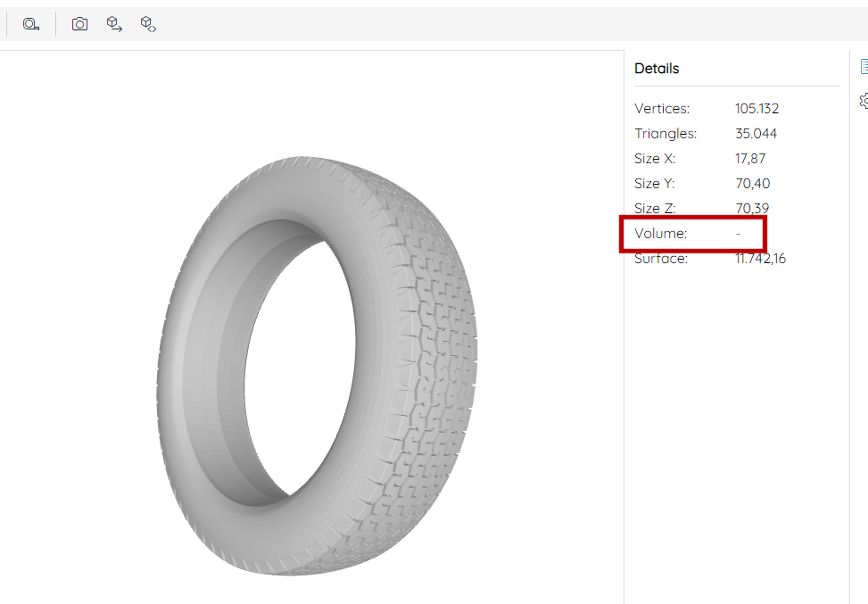Open the settings gear in the right sidebar
Viewport: 868px width, 604px height.
863,101
